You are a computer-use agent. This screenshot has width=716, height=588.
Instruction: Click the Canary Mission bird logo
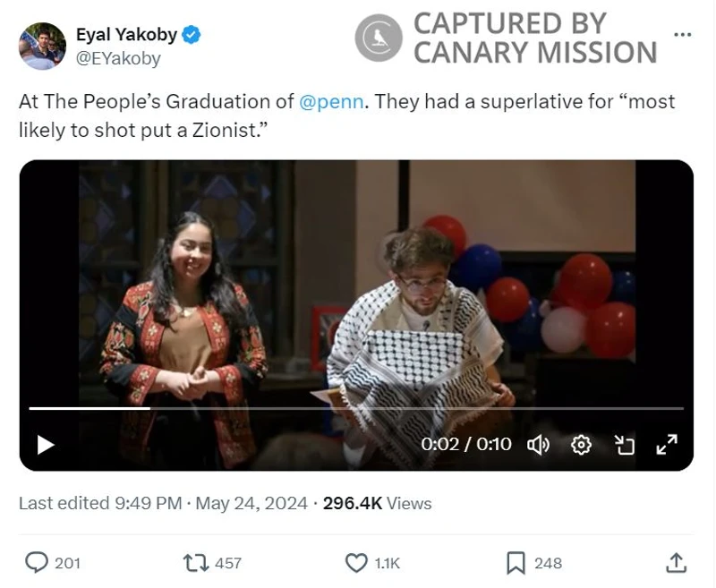pos(378,38)
